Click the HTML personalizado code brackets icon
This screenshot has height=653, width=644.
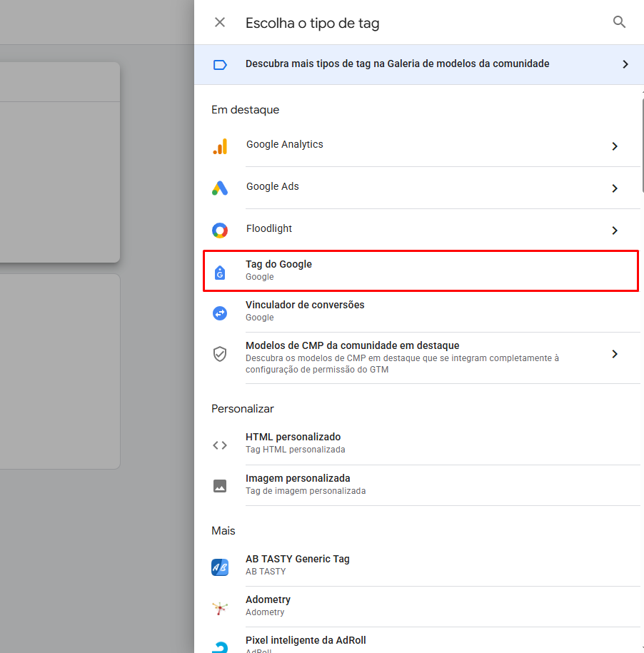(220, 445)
